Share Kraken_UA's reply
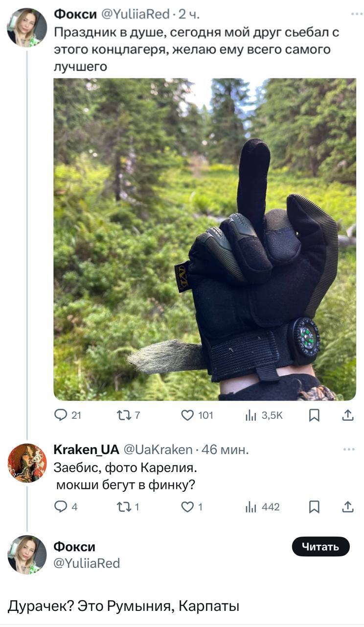The image size is (364, 627). click(x=347, y=507)
